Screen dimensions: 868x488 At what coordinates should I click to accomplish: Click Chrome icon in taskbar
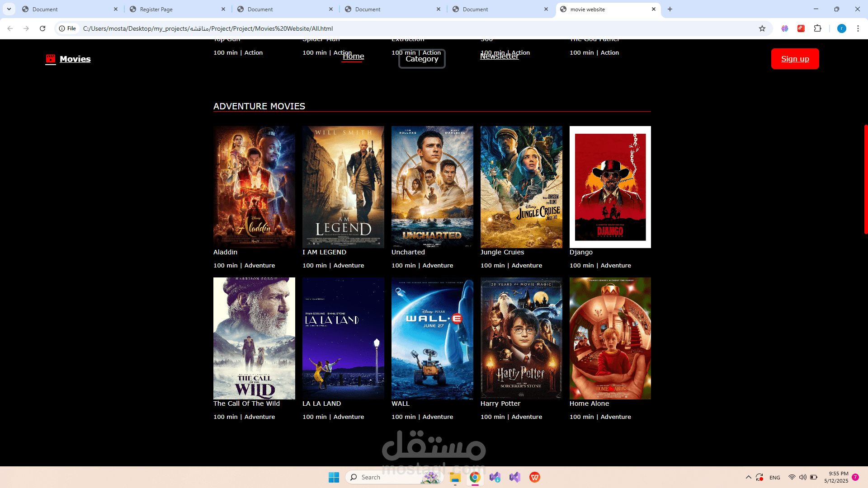coord(475,477)
